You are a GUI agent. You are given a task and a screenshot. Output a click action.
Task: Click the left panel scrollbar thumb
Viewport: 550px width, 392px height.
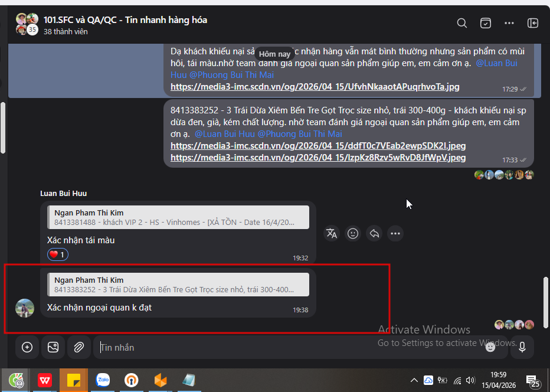(3, 128)
